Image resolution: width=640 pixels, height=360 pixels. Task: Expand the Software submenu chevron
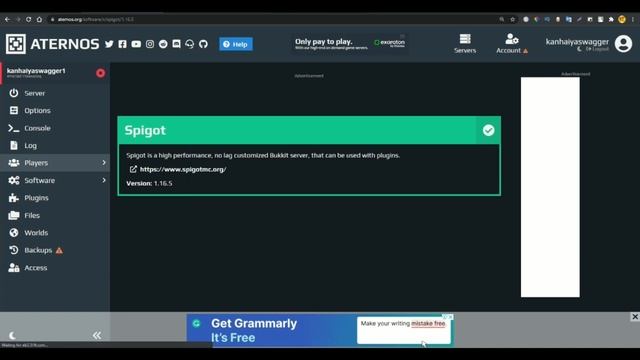[x=104, y=180]
